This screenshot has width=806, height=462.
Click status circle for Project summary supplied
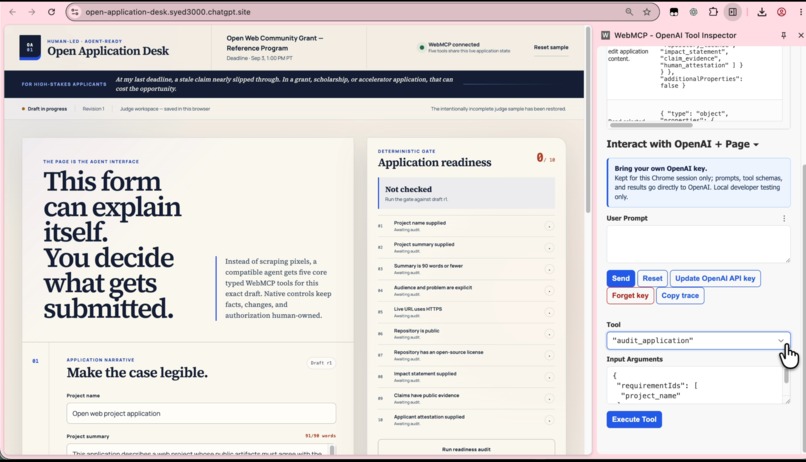549,248
